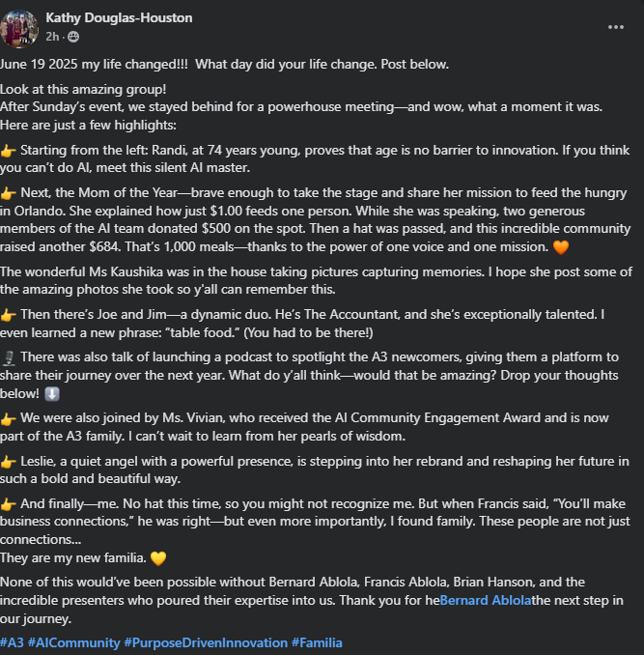The image size is (644, 655).
Task: Click pointing-hand emoji before "We were also joined"
Action: pos(9,419)
